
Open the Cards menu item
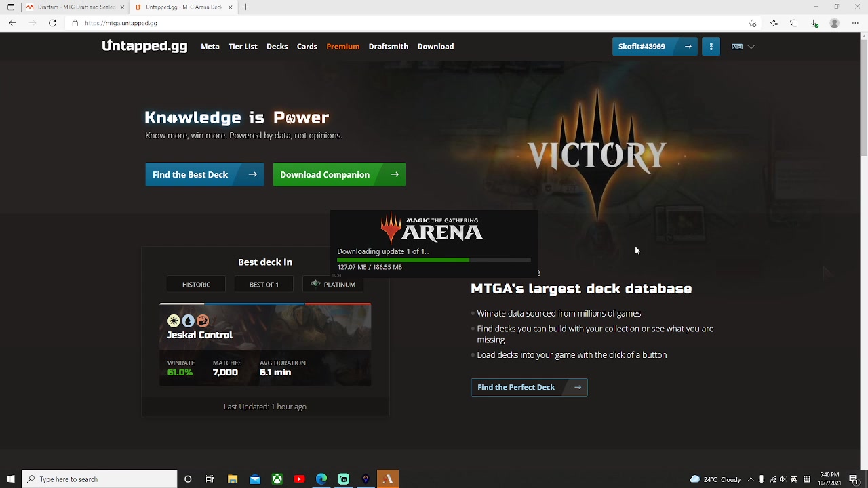point(307,47)
